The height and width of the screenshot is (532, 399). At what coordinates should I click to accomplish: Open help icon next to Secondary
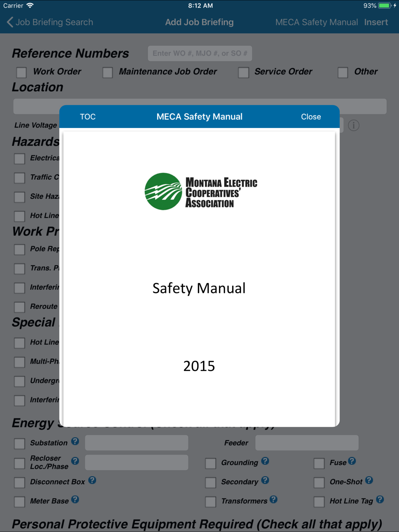pos(265,480)
